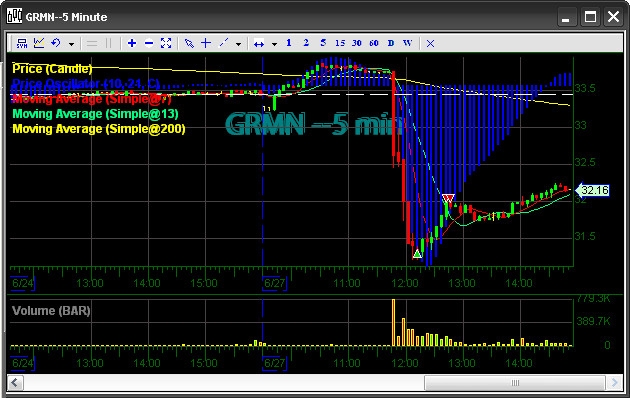Screen dimensions: 630x398
Task: Expand dropdown beside horizontal arrows tool
Action: (x=274, y=44)
